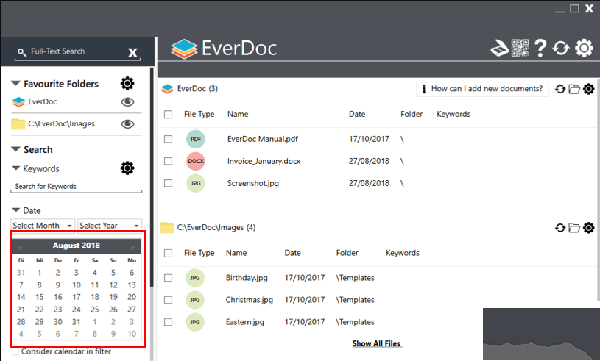The image size is (600, 361).
Task: Open the QR code feature
Action: tap(520, 48)
